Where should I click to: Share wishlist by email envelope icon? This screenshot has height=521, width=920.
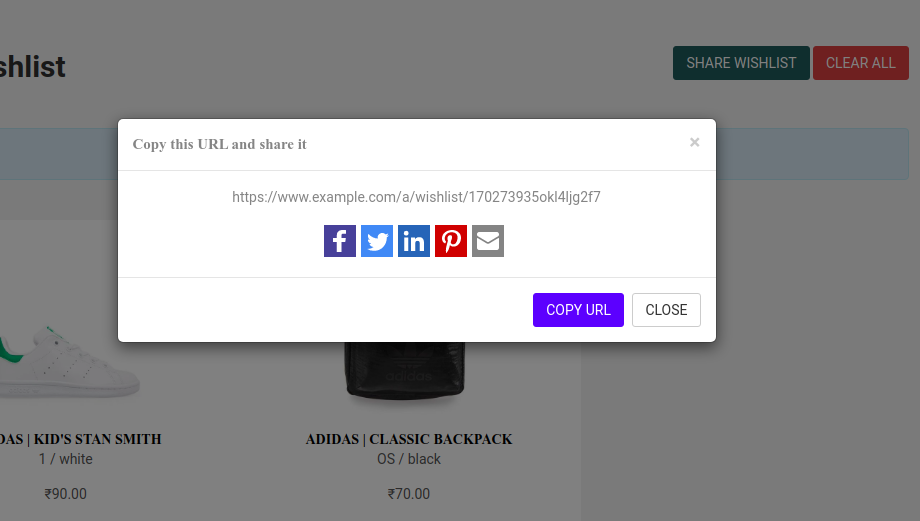tap(488, 241)
